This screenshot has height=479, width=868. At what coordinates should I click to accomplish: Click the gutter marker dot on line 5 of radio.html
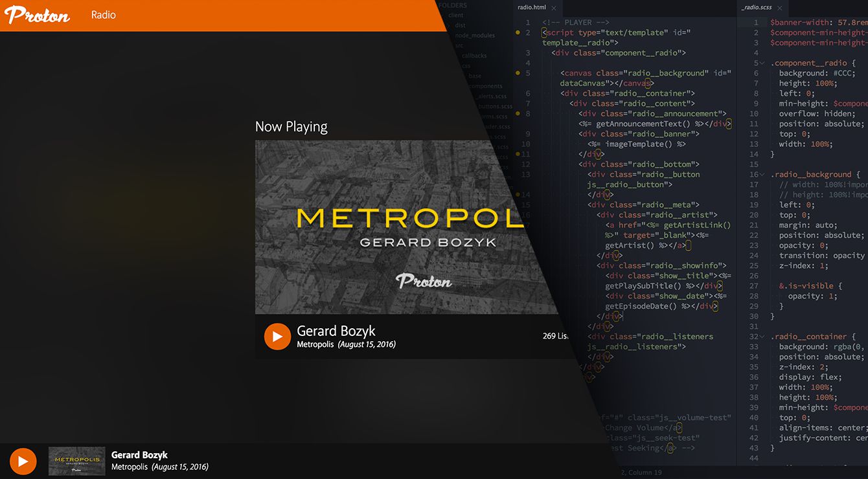pos(517,73)
